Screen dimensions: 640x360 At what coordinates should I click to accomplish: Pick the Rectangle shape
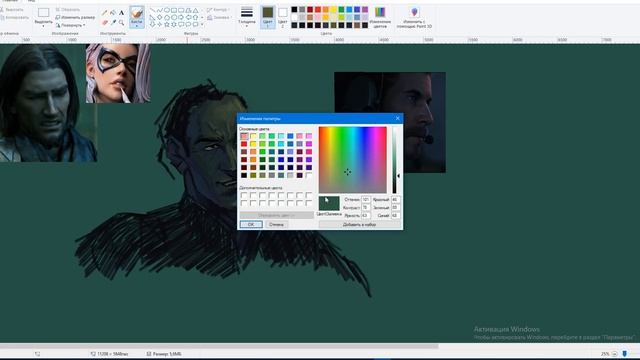[x=174, y=10]
